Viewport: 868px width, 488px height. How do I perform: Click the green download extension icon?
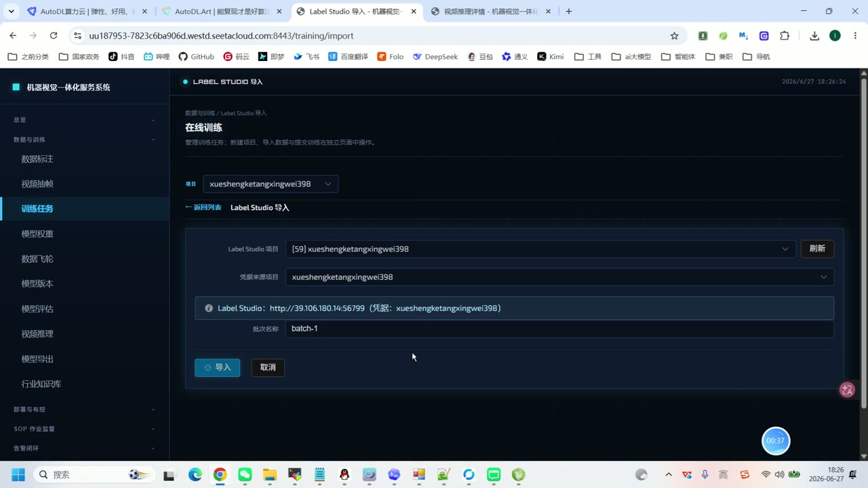(x=703, y=36)
